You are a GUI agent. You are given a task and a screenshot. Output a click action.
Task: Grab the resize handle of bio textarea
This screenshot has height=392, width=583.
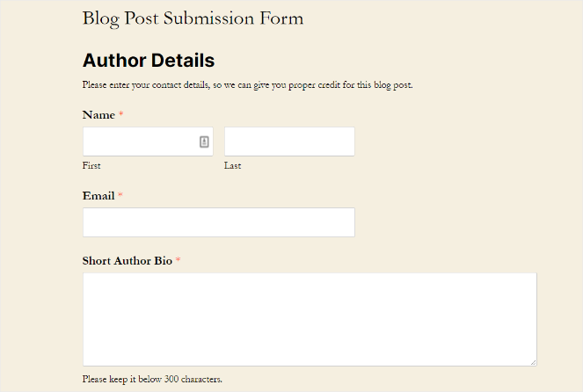click(532, 360)
